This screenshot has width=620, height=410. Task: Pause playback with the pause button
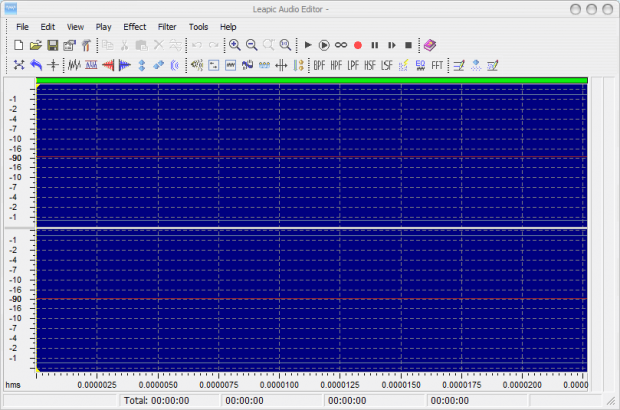[375, 45]
